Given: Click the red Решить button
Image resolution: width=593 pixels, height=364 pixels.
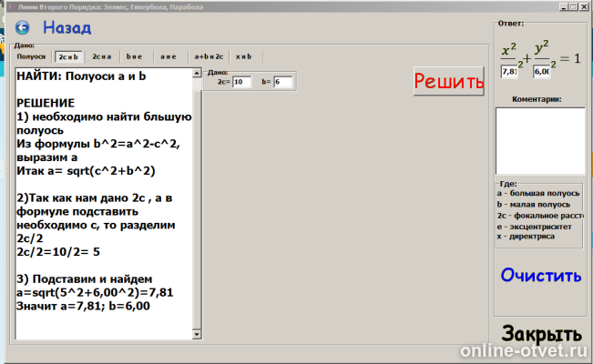Looking at the screenshot, I should click(x=448, y=81).
